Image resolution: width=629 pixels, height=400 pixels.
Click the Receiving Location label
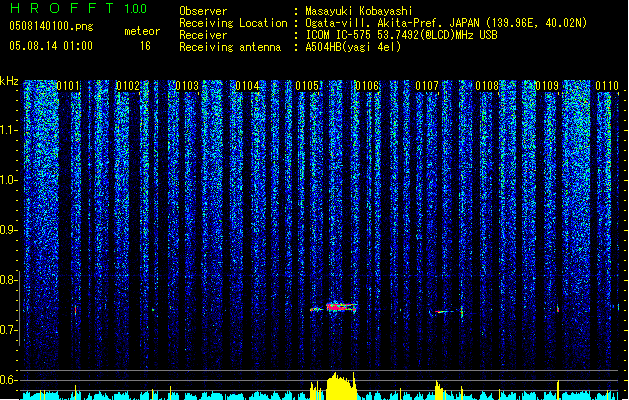(233, 23)
